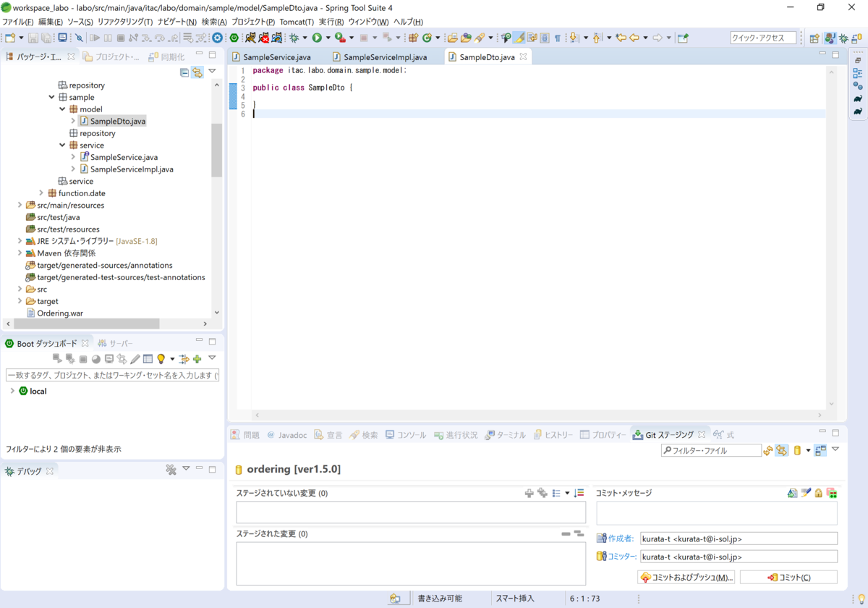Click the コミット button
The height and width of the screenshot is (608, 868).
pyautogui.click(x=788, y=576)
